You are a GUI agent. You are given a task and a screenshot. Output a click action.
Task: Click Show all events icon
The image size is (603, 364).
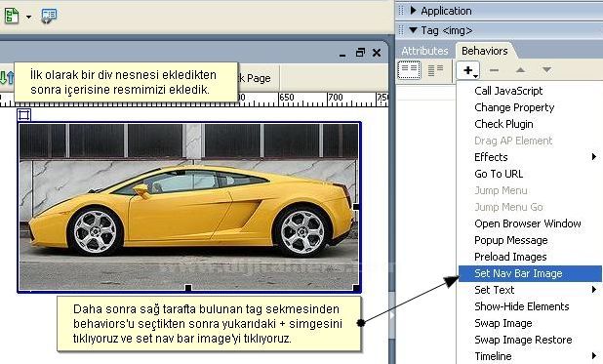pyautogui.click(x=435, y=70)
